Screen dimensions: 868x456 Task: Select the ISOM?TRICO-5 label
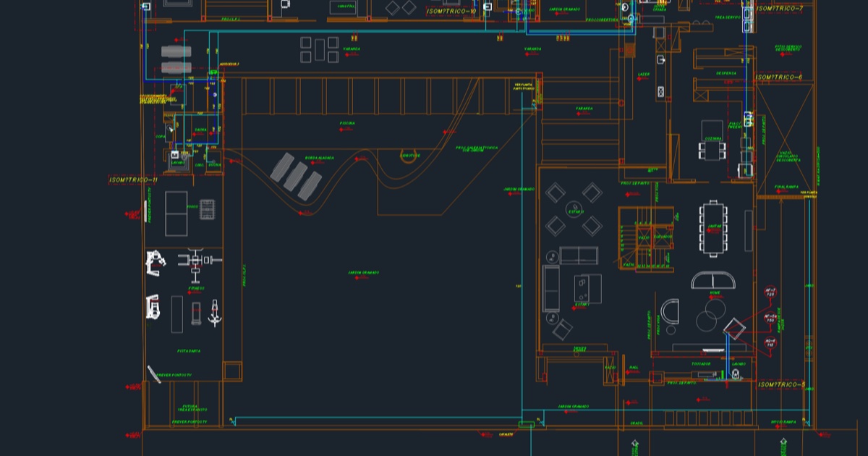pos(781,384)
